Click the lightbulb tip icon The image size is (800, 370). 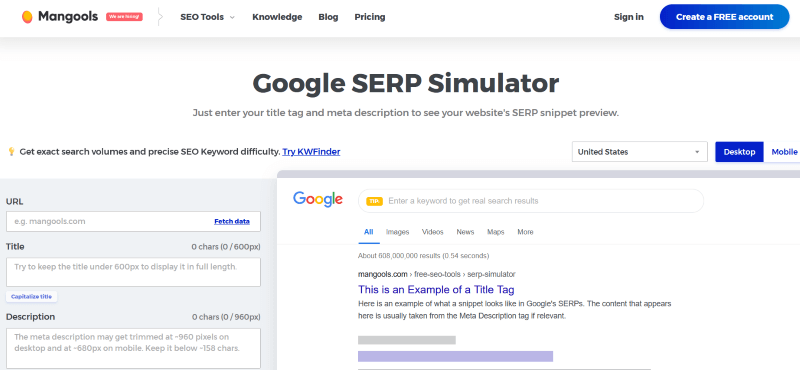pyautogui.click(x=11, y=152)
